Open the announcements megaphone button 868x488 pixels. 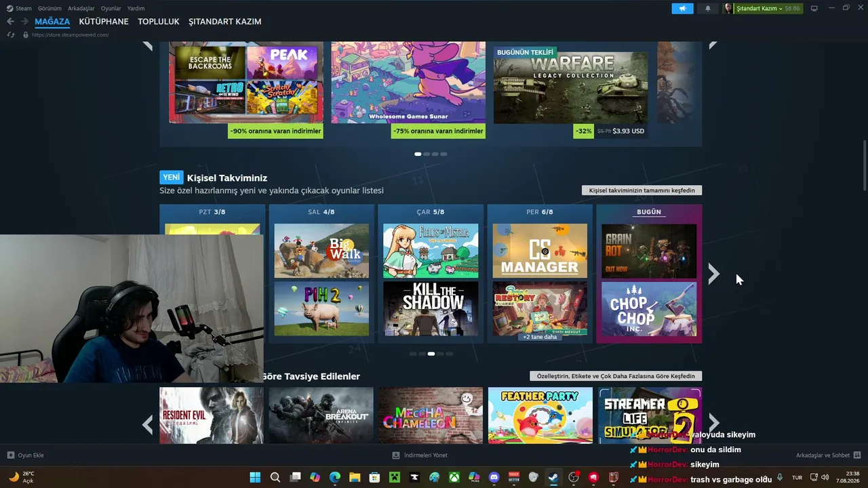point(682,8)
